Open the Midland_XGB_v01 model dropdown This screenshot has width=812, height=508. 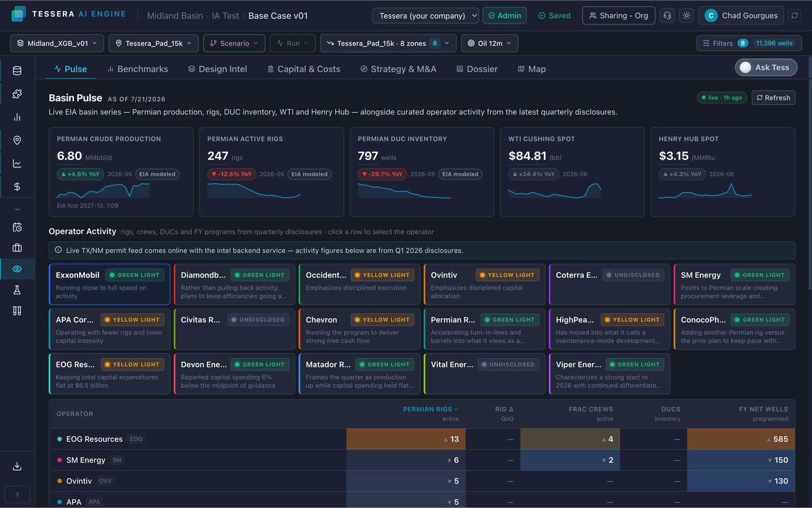click(57, 43)
